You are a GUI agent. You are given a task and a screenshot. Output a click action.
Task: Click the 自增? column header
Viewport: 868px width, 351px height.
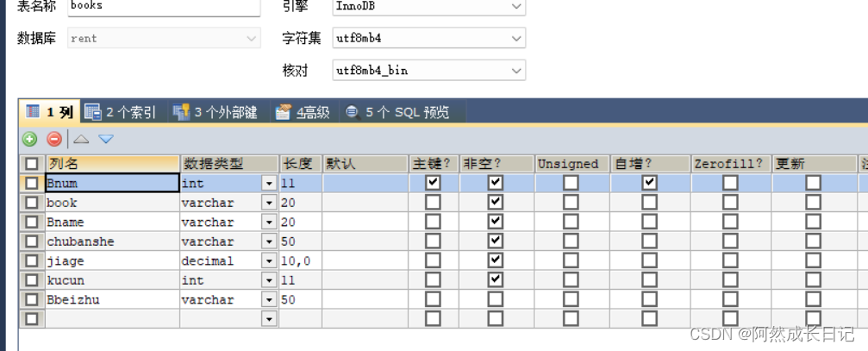pyautogui.click(x=650, y=164)
